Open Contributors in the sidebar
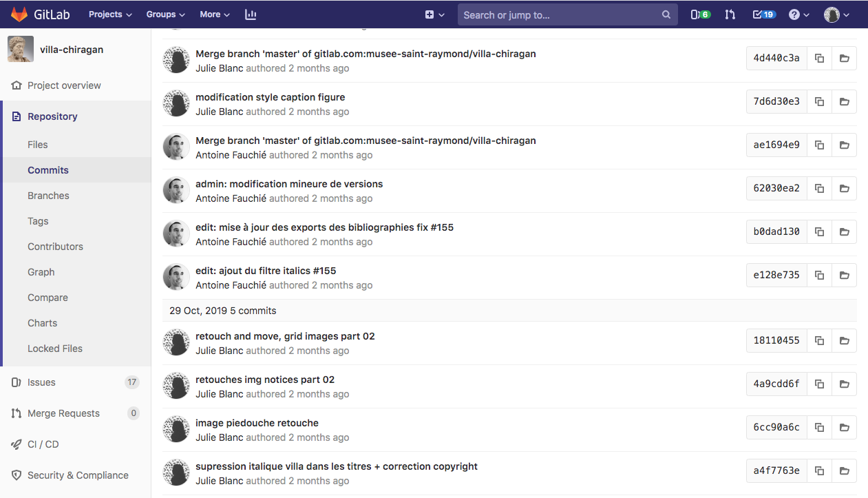 tap(55, 247)
